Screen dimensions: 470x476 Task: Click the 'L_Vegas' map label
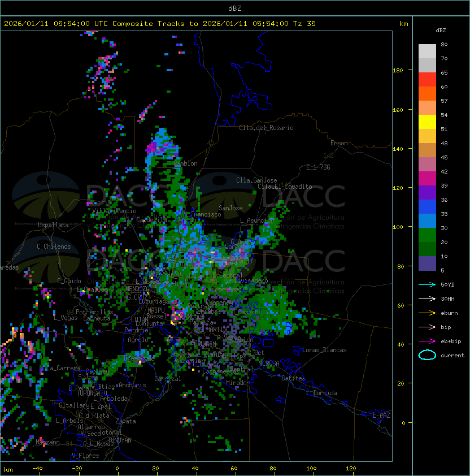tap(66, 318)
